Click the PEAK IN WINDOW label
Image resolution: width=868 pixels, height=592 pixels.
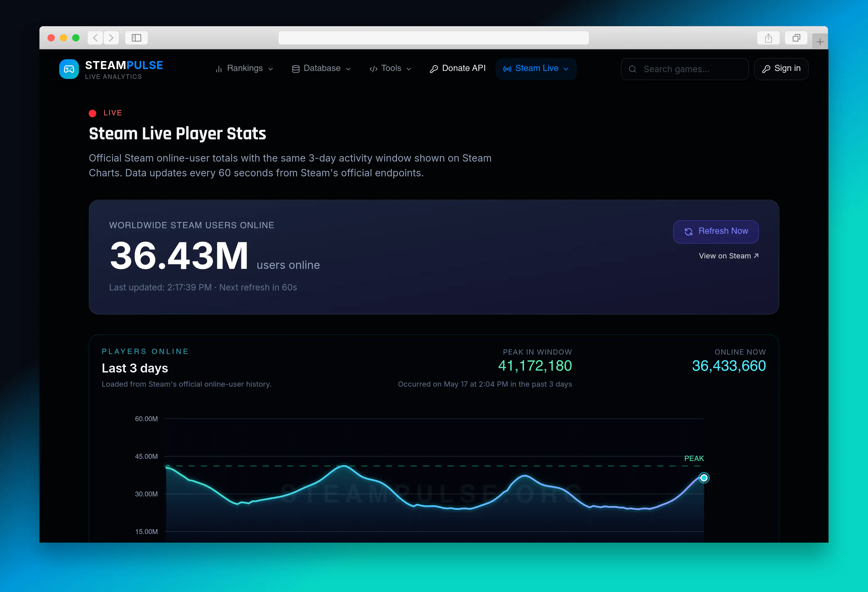pos(537,352)
